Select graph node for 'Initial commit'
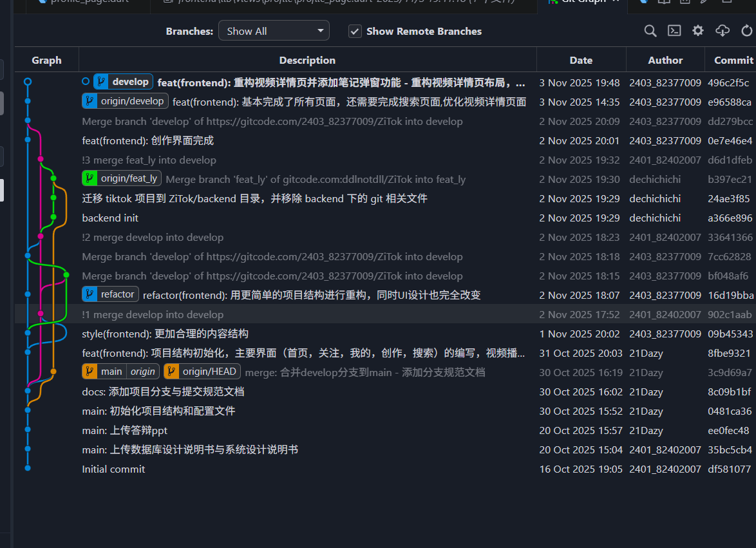 tap(28, 468)
